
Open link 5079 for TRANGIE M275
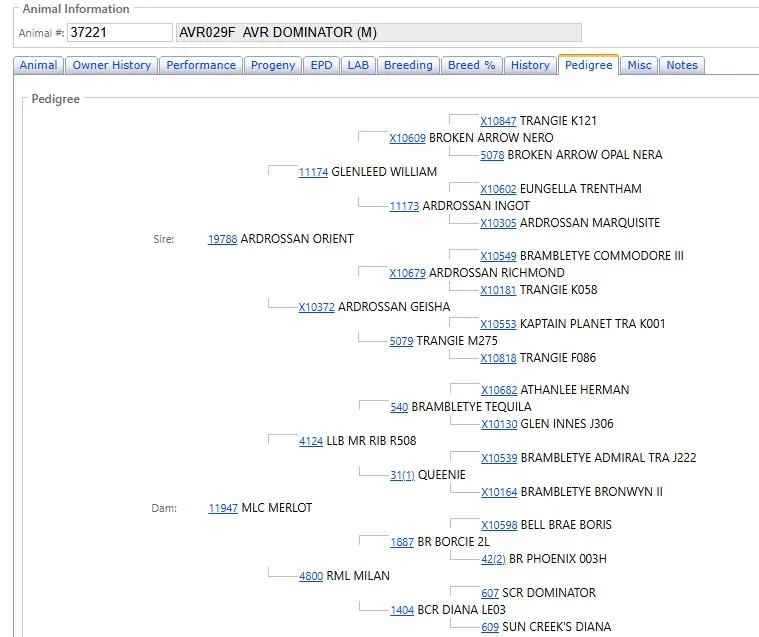[x=401, y=341]
